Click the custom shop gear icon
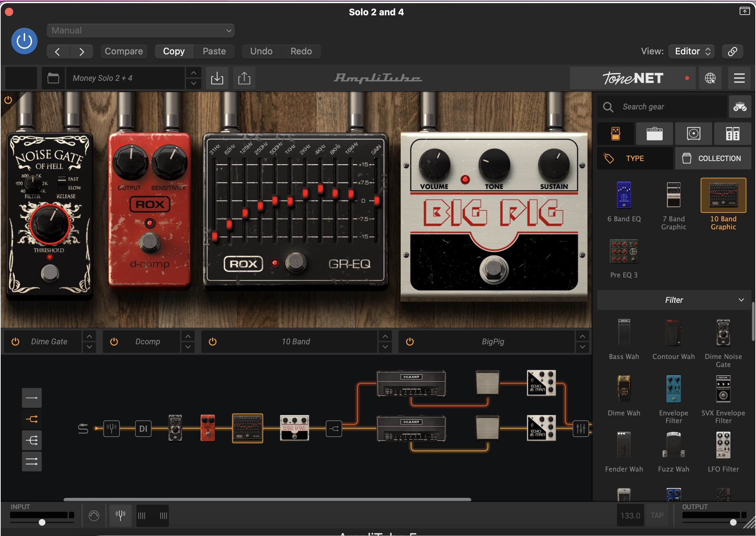Screen dimensions: 756x536 (x=740, y=107)
